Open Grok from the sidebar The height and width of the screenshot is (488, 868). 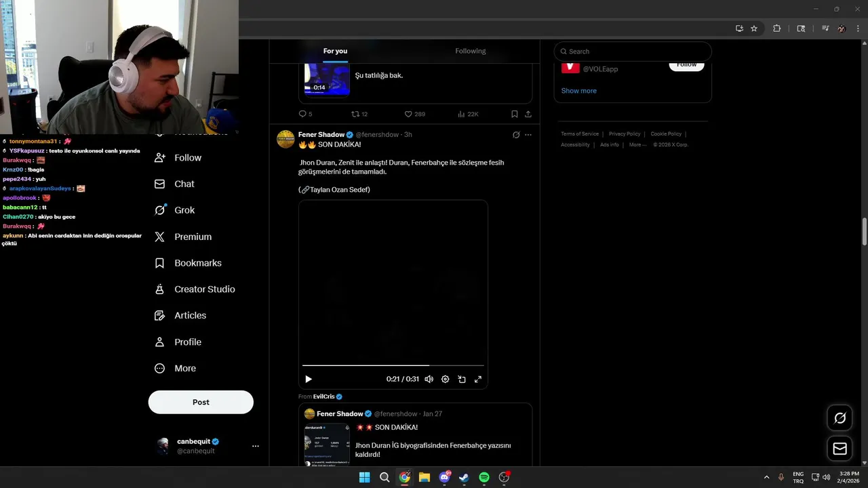coord(175,210)
